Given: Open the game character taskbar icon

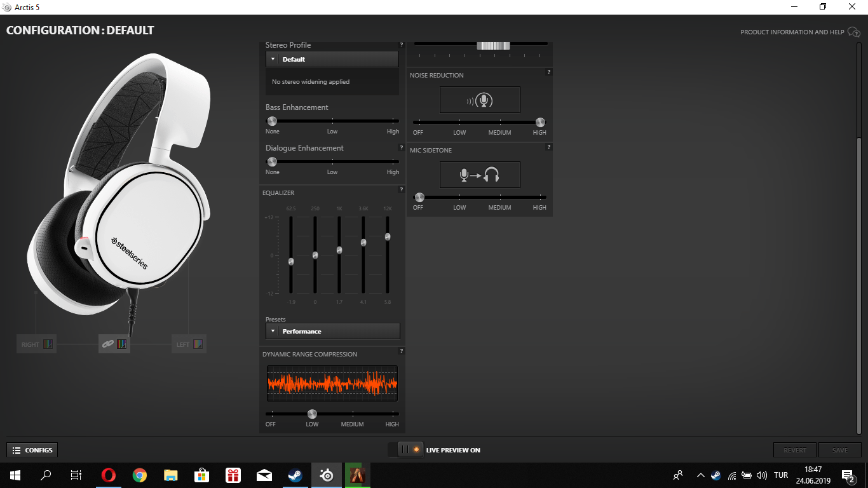Looking at the screenshot, I should (358, 475).
